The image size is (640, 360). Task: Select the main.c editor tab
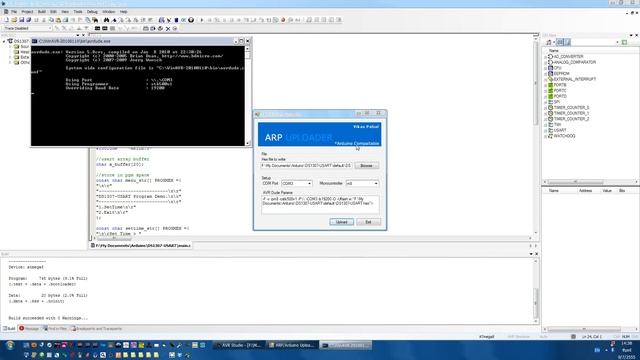point(141,246)
